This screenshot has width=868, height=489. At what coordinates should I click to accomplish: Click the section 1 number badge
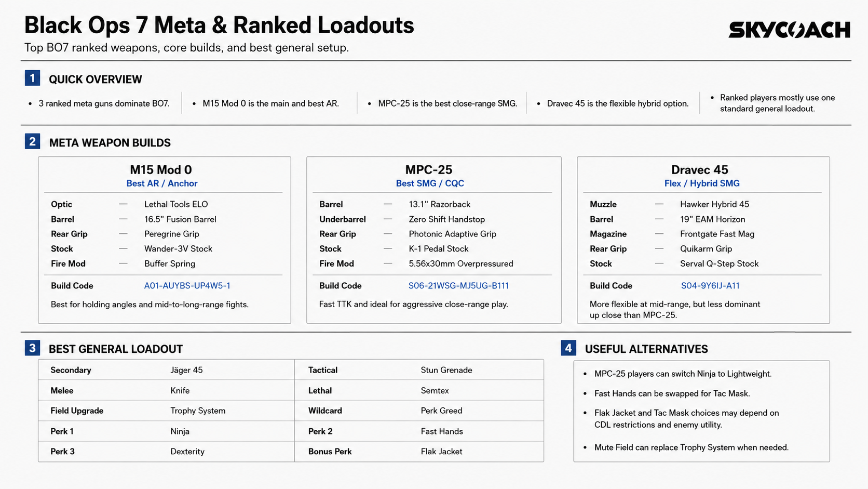pos(32,78)
